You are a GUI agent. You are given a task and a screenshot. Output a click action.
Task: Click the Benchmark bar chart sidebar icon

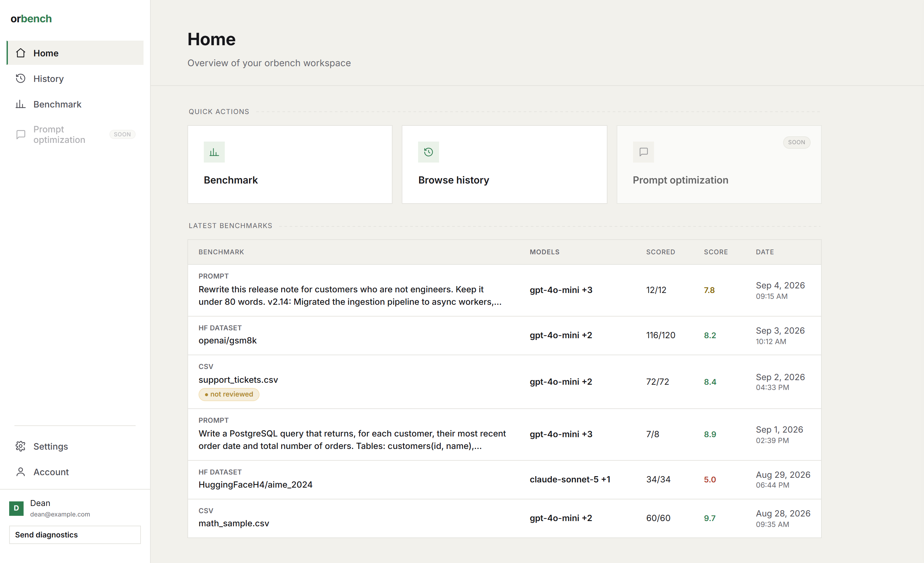coord(21,104)
